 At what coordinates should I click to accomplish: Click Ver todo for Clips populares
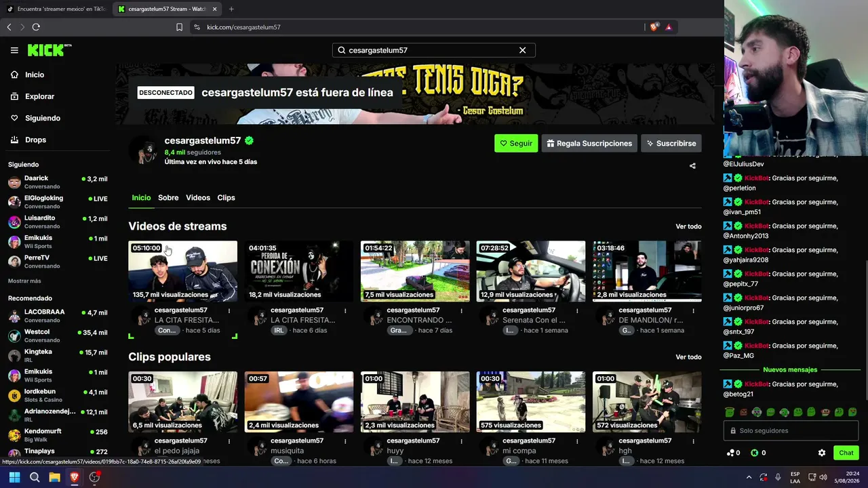tap(688, 357)
